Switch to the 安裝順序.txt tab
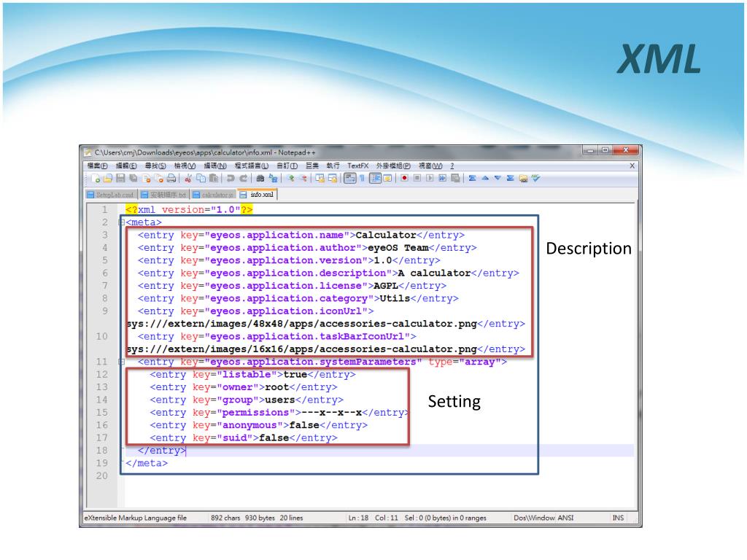747x560 pixels. (x=164, y=195)
